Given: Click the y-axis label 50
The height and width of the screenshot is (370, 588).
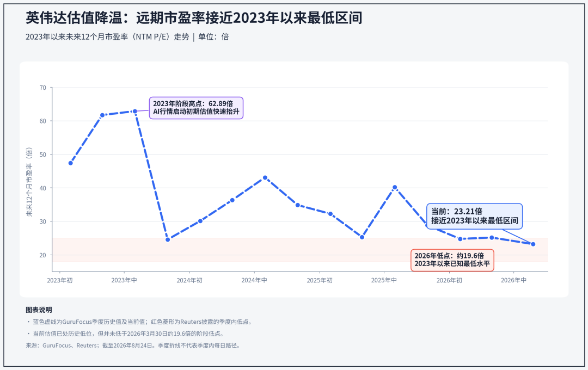Looking at the screenshot, I should point(43,155).
